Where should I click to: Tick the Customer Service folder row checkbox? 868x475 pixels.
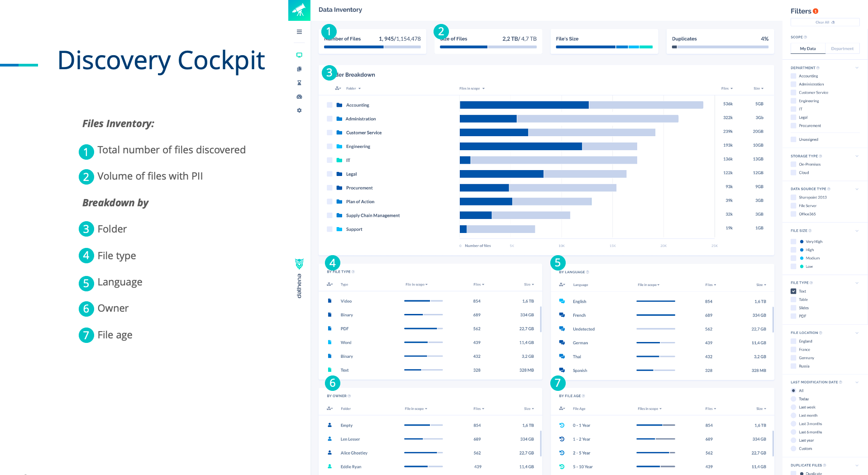(x=329, y=133)
